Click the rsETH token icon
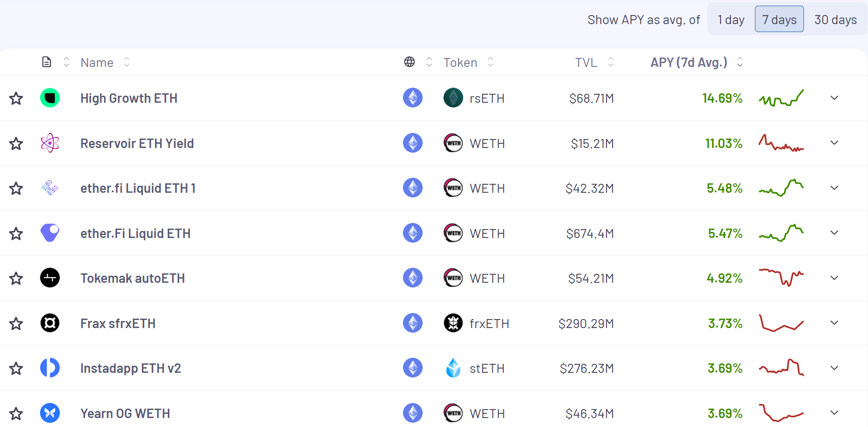868x427 pixels. (x=453, y=98)
